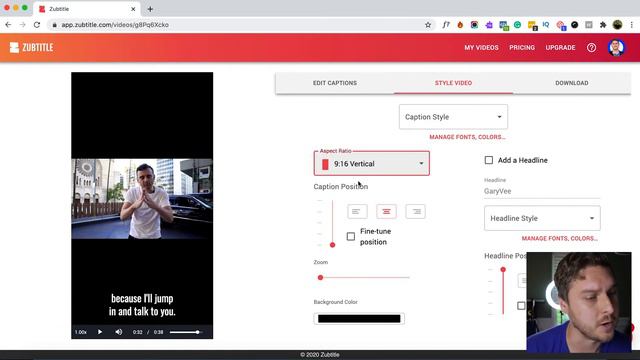The image size is (640, 360).
Task: Click the Grammarly green extension icon
Action: 517,25
